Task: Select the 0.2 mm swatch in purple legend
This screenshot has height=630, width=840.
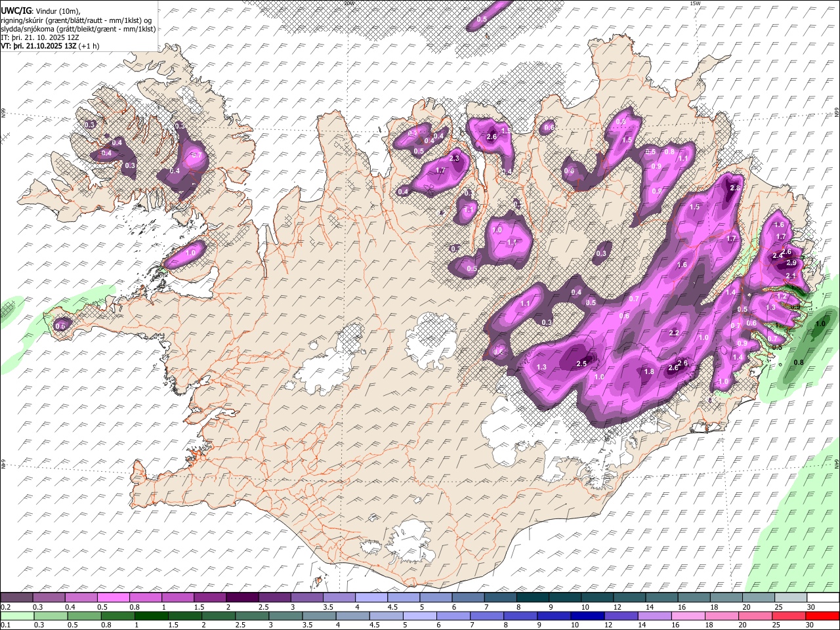Action: coord(16,598)
